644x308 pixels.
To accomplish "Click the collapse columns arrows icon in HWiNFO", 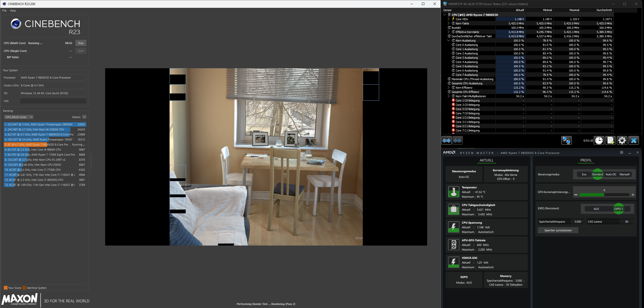I will tap(458, 140).
